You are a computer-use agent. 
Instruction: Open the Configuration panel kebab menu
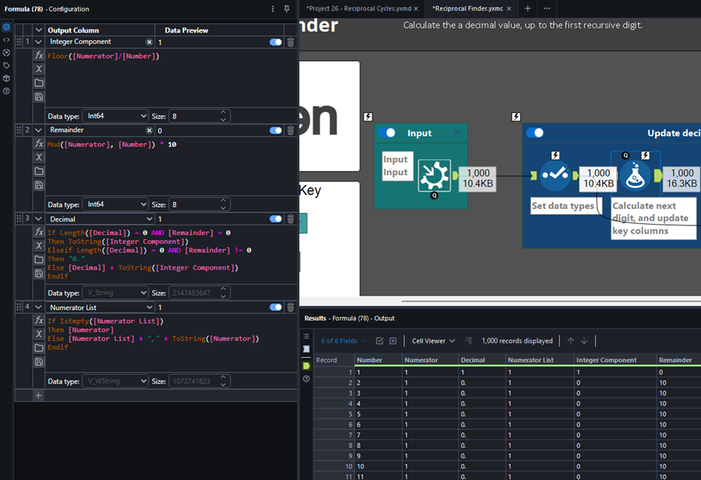pos(273,9)
